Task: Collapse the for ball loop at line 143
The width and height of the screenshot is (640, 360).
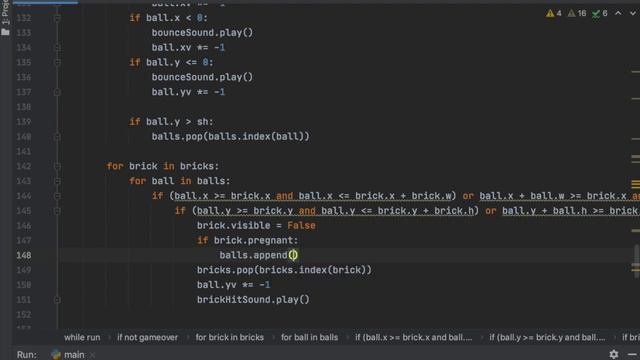Action: point(57,181)
